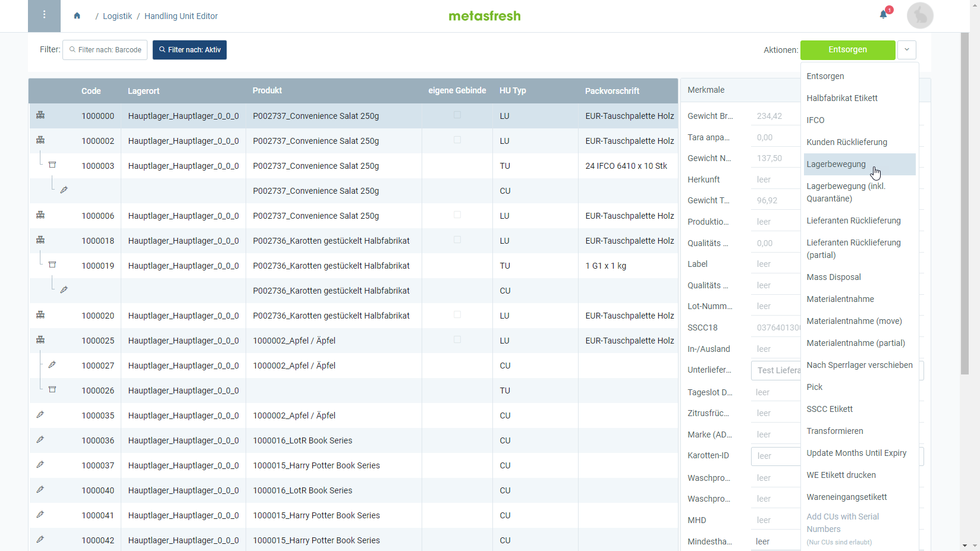Click pallet icon of row 1000025
Viewport: 980px width, 551px height.
click(x=40, y=340)
